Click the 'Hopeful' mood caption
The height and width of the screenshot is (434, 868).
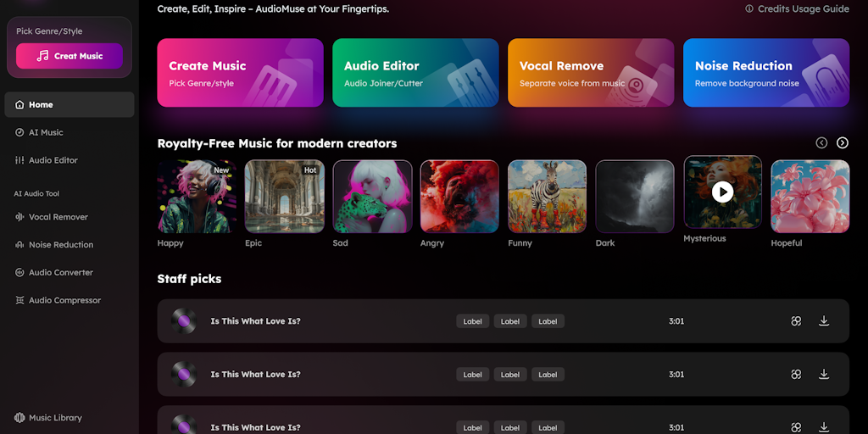pyautogui.click(x=787, y=243)
